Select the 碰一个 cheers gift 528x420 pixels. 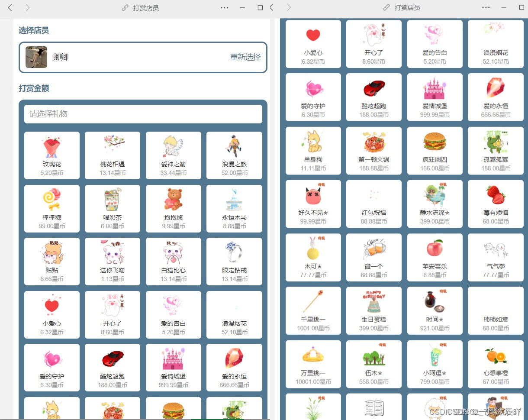tap(374, 258)
